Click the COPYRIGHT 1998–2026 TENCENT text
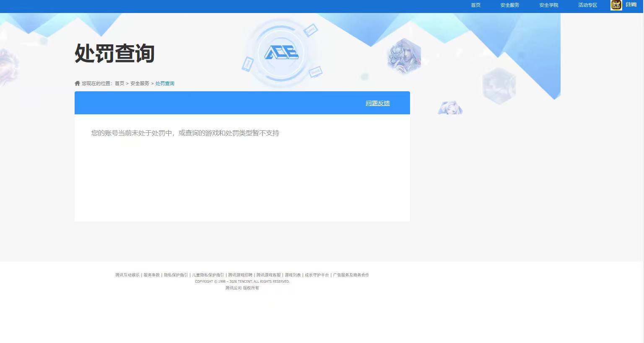644x343 pixels. (242, 281)
